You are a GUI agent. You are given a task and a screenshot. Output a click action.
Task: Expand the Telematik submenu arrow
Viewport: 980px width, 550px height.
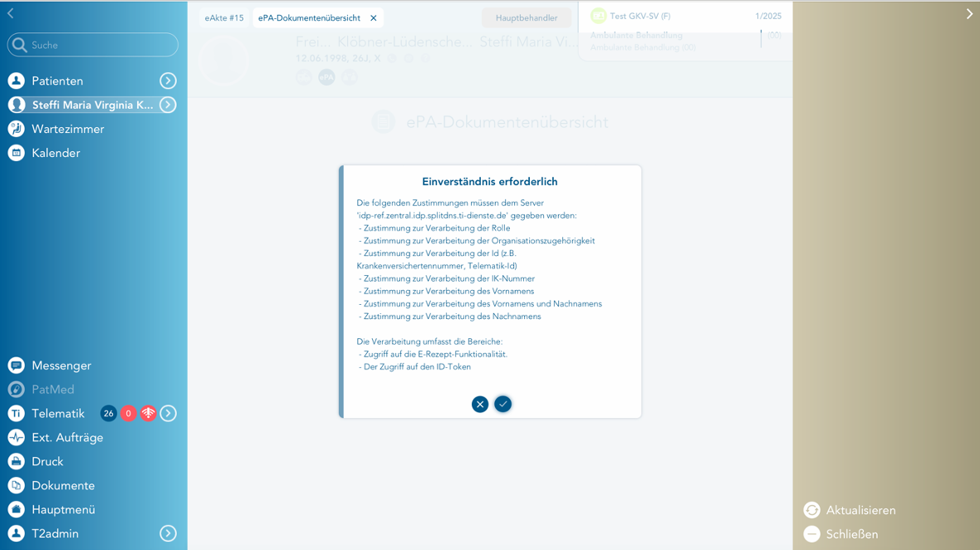pos(168,413)
